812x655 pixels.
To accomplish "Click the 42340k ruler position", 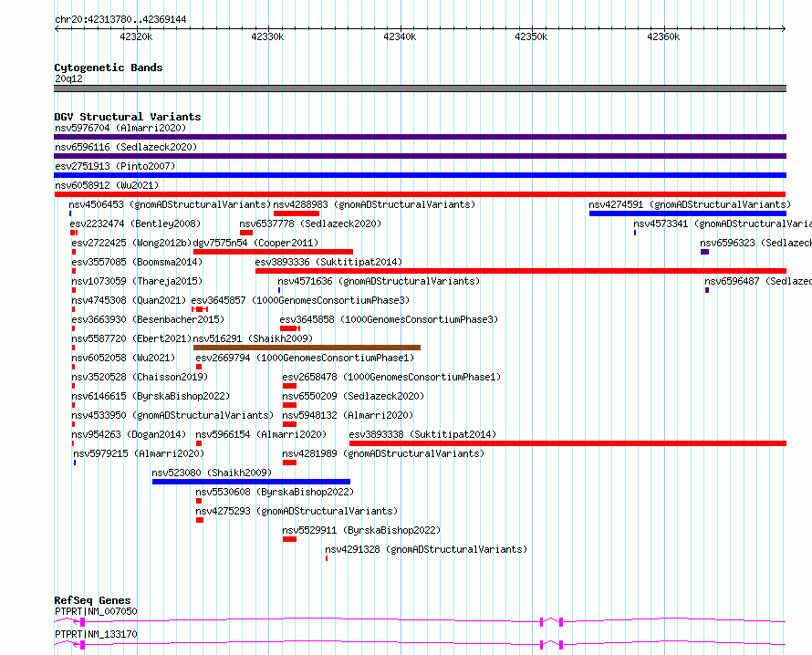I will [400, 36].
